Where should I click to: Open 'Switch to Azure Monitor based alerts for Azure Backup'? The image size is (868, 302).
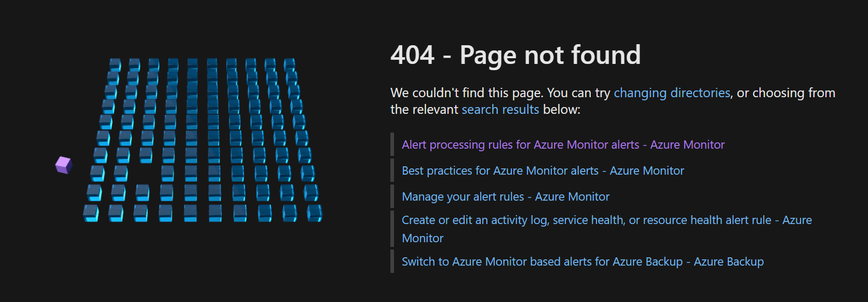point(582,261)
